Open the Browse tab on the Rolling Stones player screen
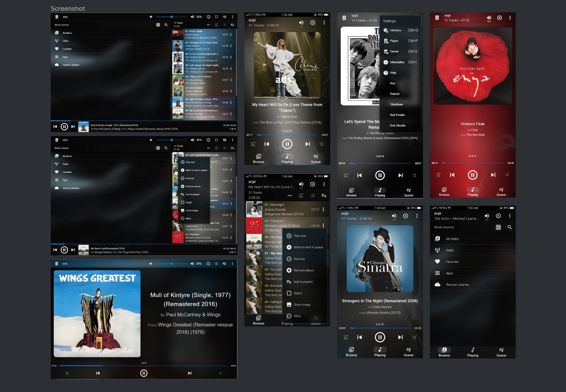 tap(351, 192)
